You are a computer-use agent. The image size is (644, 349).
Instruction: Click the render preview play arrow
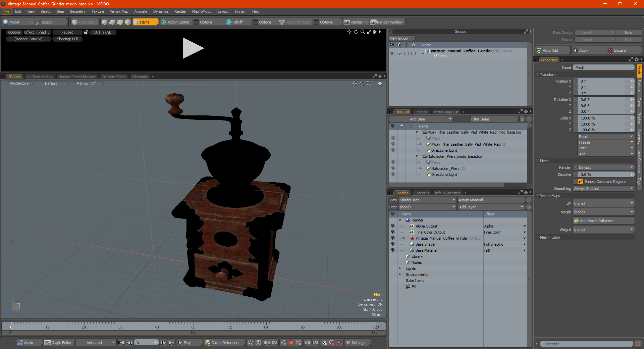(x=193, y=48)
